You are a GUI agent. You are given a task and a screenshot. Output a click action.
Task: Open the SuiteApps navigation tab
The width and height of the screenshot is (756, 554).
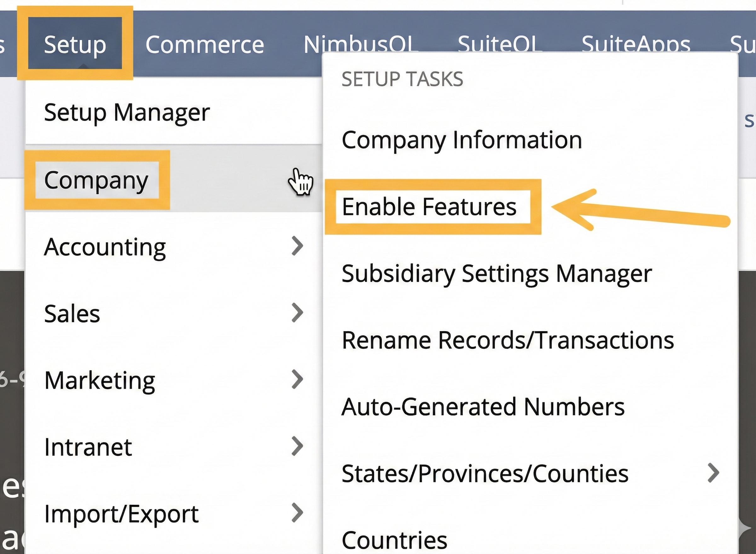tap(636, 43)
